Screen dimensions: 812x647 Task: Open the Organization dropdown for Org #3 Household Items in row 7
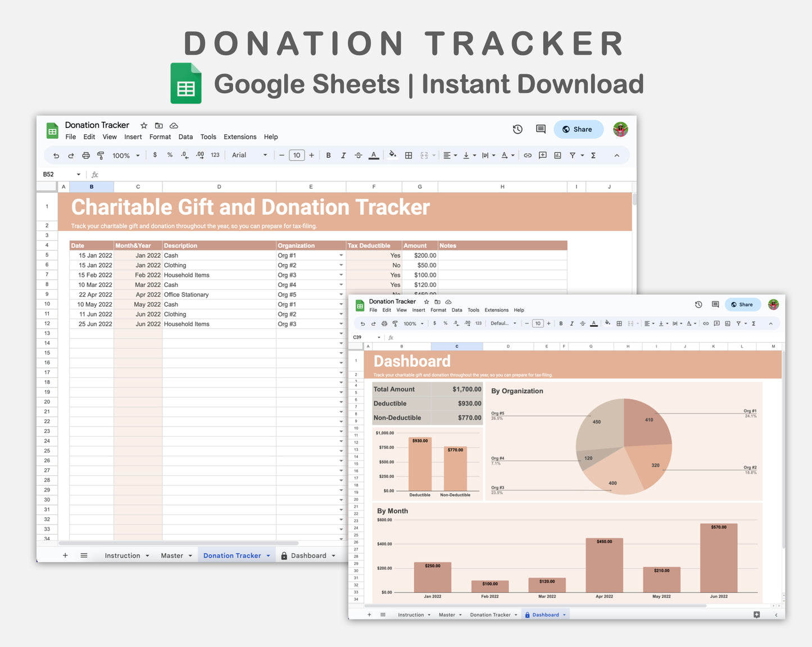click(341, 275)
